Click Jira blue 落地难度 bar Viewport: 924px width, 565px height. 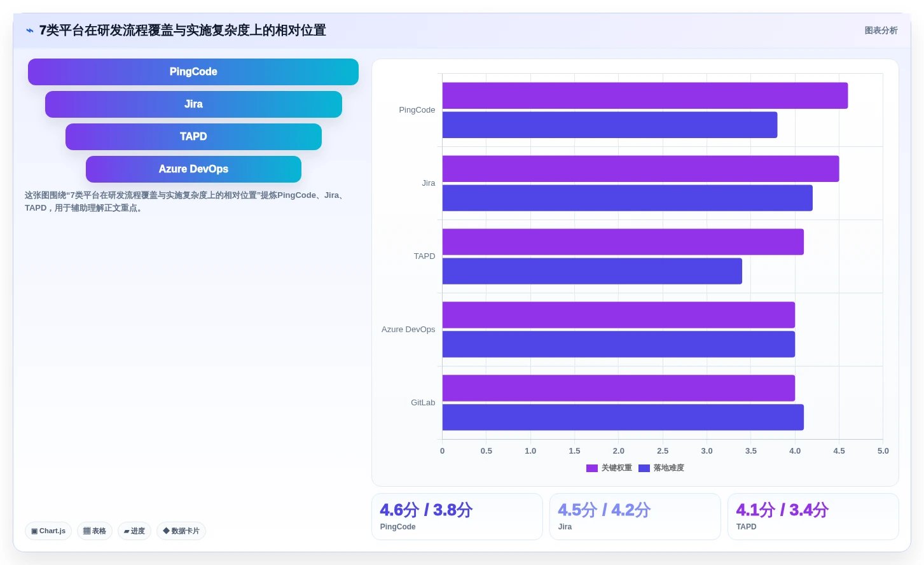(628, 198)
